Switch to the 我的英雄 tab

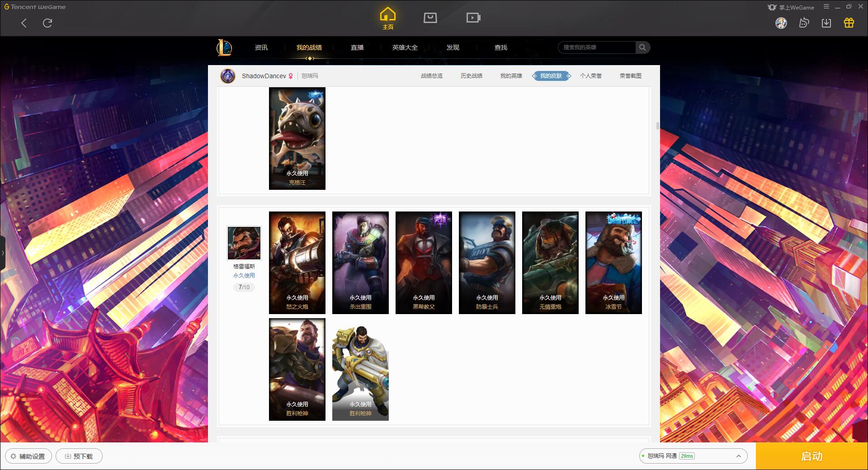click(511, 76)
